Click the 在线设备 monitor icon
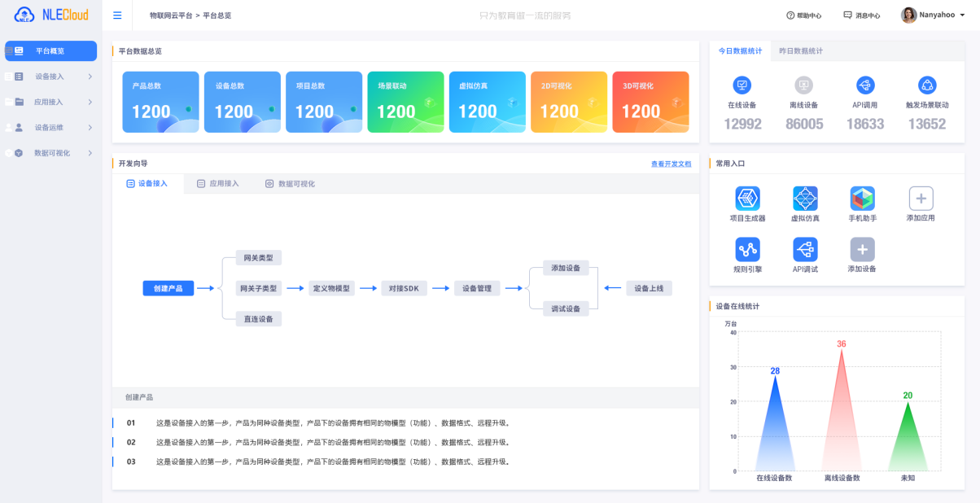Image resolution: width=980 pixels, height=503 pixels. (742, 85)
